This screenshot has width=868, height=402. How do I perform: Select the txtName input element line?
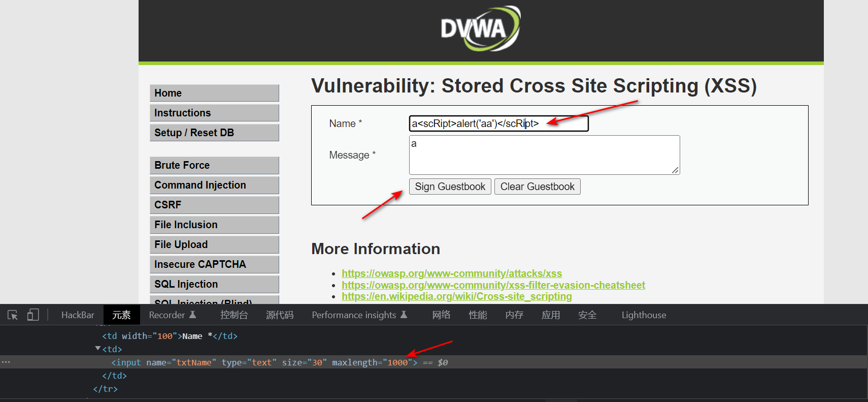pyautogui.click(x=264, y=362)
